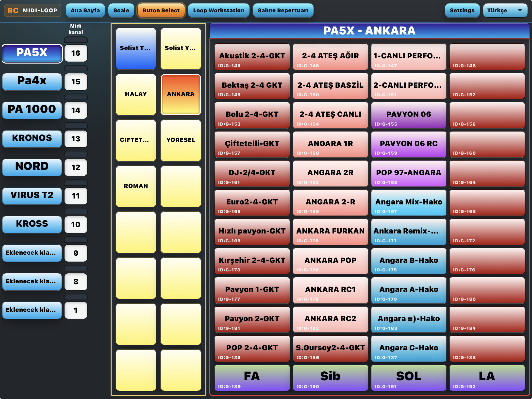The image size is (532, 399).
Task: Select the Buton Select tab
Action: pyautogui.click(x=161, y=10)
